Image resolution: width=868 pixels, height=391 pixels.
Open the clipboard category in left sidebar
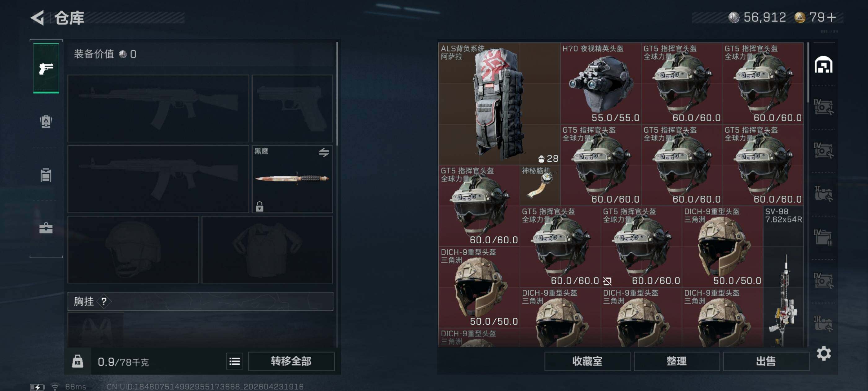[46, 175]
